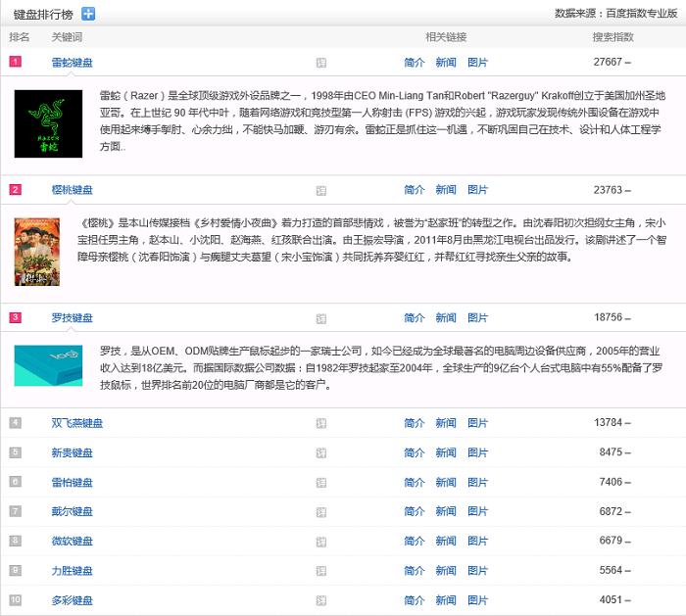Image resolution: width=686 pixels, height=616 pixels.
Task: Open 新闻 for 罗技键盘
Action: coord(446,318)
